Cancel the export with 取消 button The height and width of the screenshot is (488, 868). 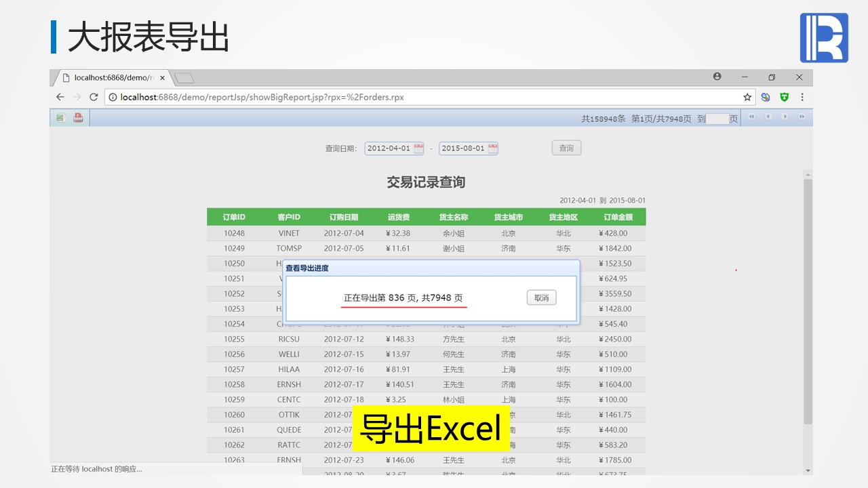click(x=541, y=298)
